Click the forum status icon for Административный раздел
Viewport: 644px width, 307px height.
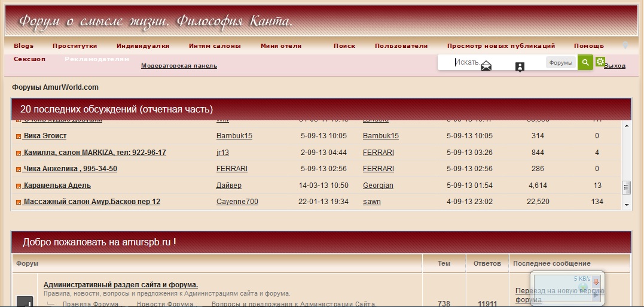pyautogui.click(x=25, y=303)
